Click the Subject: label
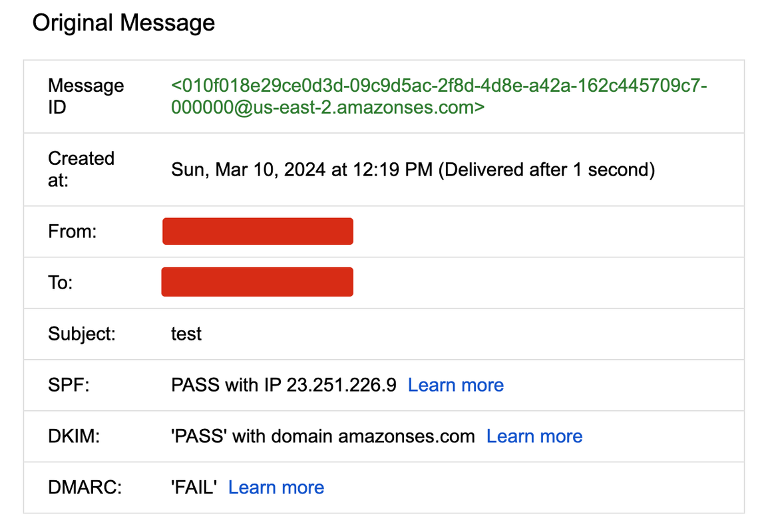Viewport: 768px width, 532px height. (82, 334)
